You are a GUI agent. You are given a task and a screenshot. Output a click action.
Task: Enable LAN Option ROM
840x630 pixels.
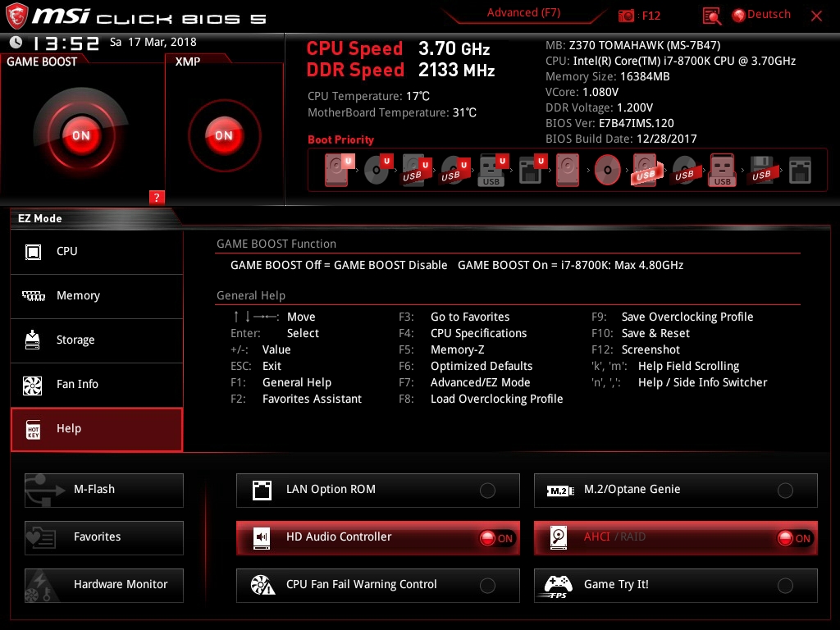pos(377,491)
